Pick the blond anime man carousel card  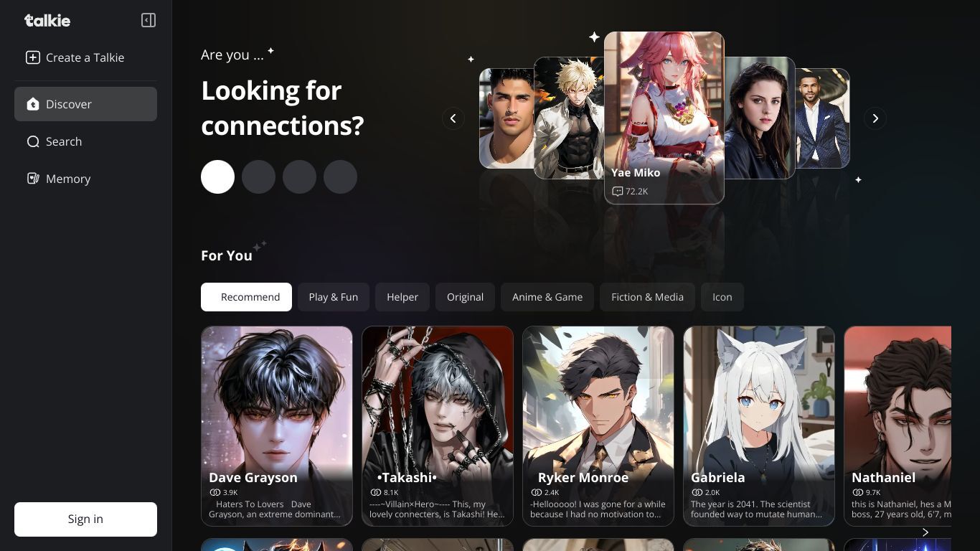[x=569, y=118]
